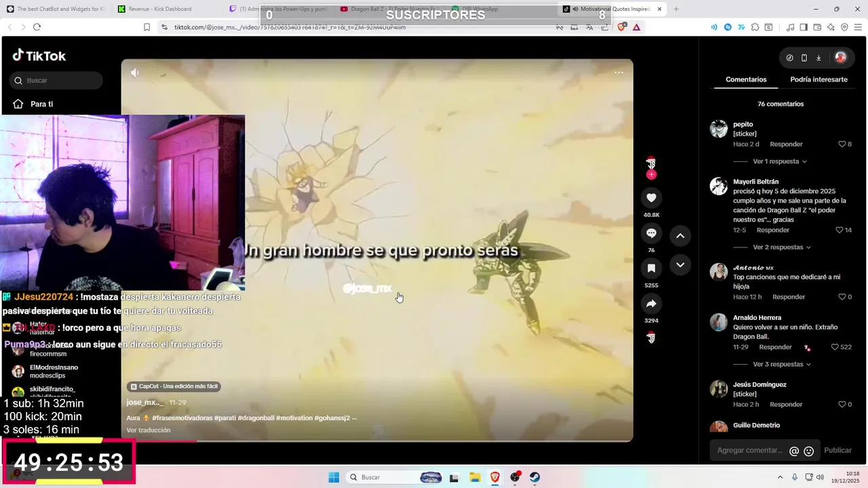The width and height of the screenshot is (868, 488).
Task: Click the CapCut edición badge
Action: tap(174, 386)
